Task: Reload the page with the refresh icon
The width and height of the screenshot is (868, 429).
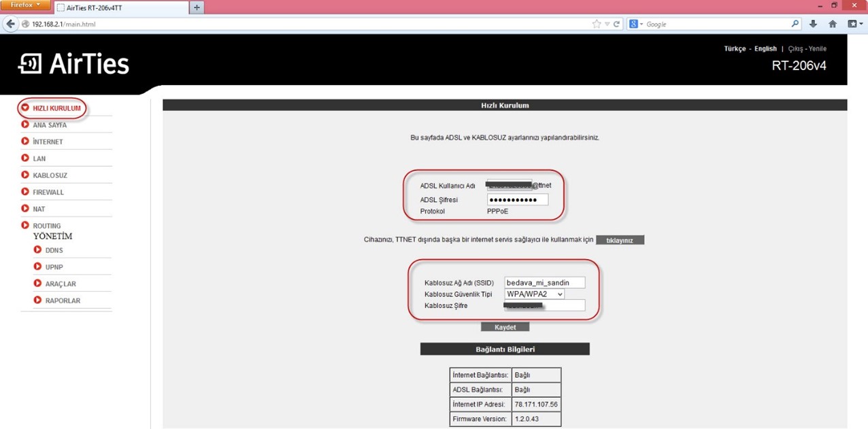Action: click(x=616, y=24)
